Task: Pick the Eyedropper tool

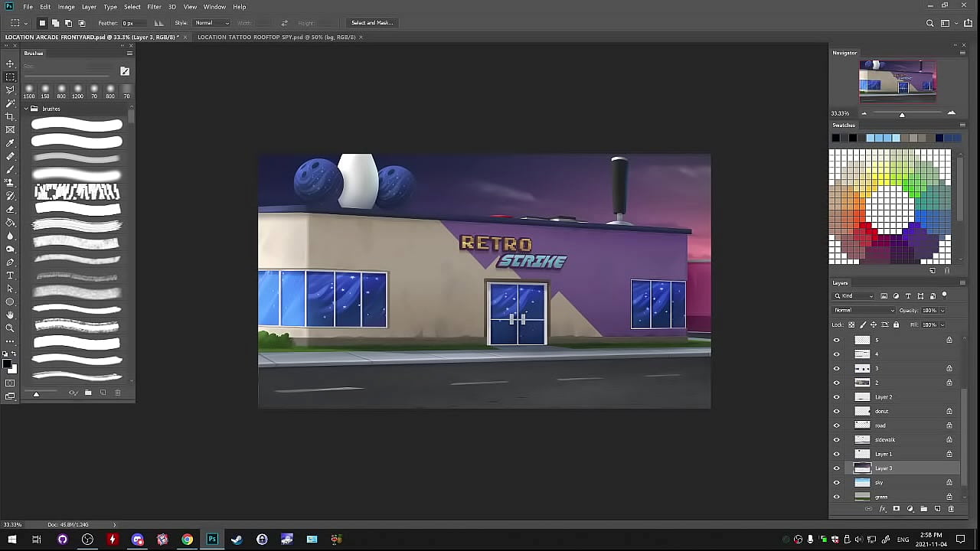Action: click(x=10, y=143)
